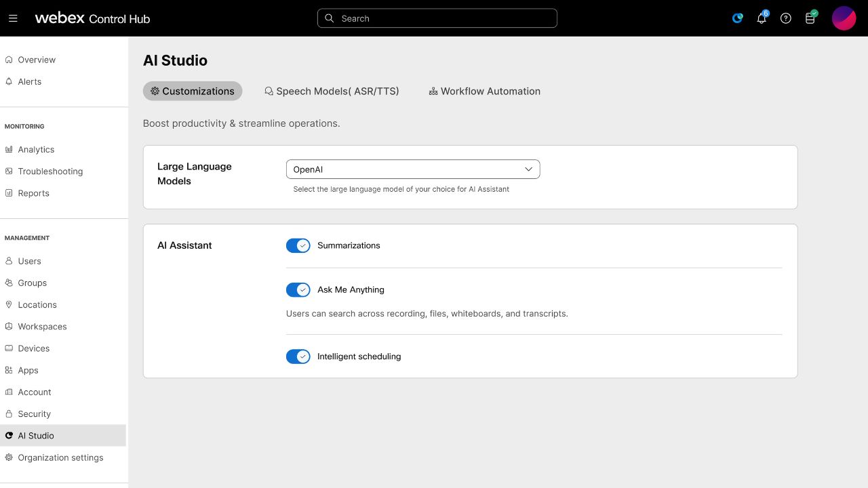Switch to the Workflow Automation tab
This screenshot has height=488, width=868.
[484, 91]
